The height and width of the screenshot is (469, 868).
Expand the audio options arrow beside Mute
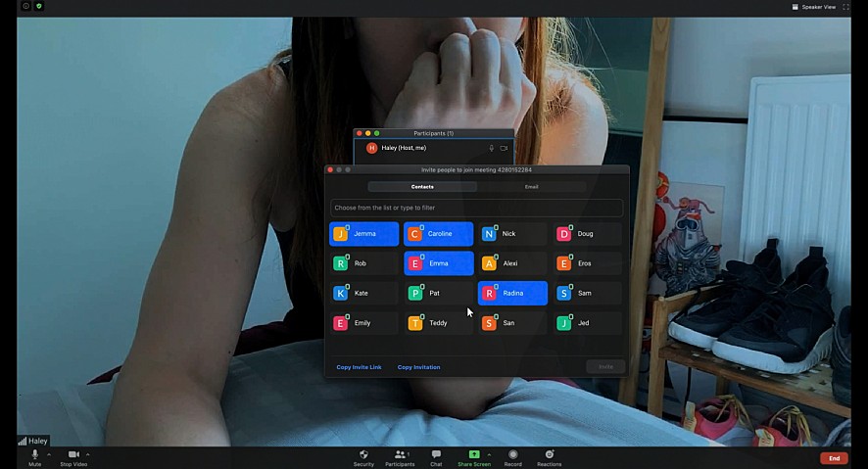click(x=49, y=454)
